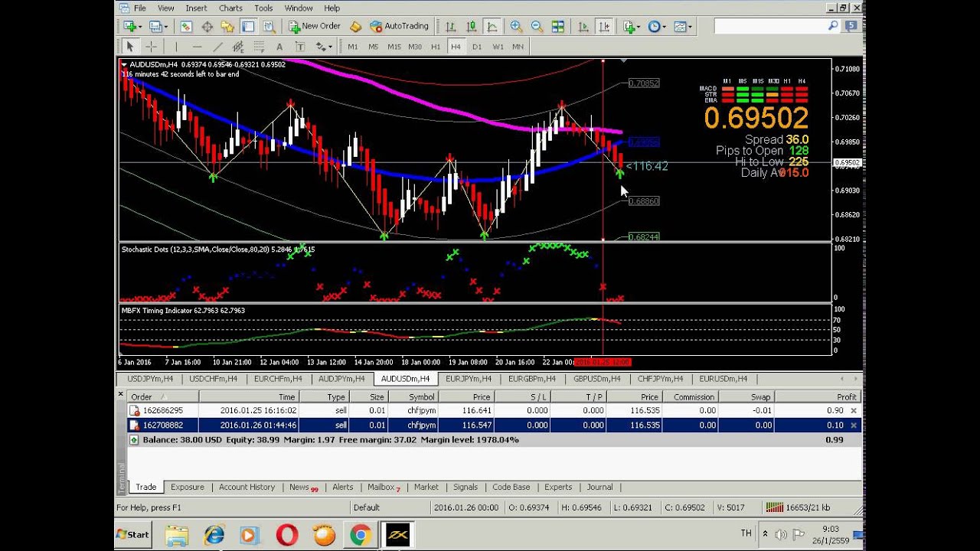Set timeframe to M15
The image size is (980, 551).
[394, 47]
